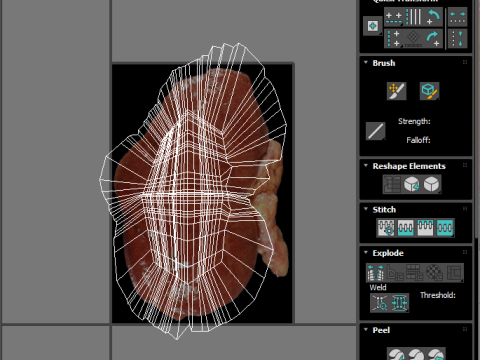Screen dimensions: 480x360
Task: Click the vertical lines linear align icon
Action: (x=414, y=17)
